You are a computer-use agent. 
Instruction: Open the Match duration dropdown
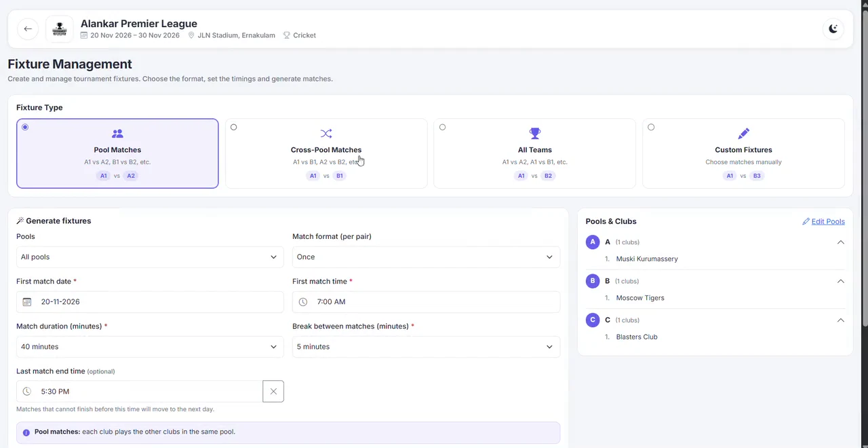pyautogui.click(x=150, y=347)
